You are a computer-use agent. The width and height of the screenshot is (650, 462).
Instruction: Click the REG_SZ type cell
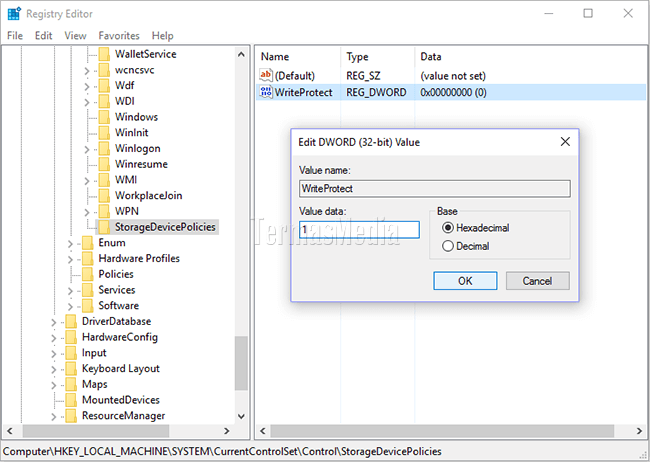[x=364, y=76]
